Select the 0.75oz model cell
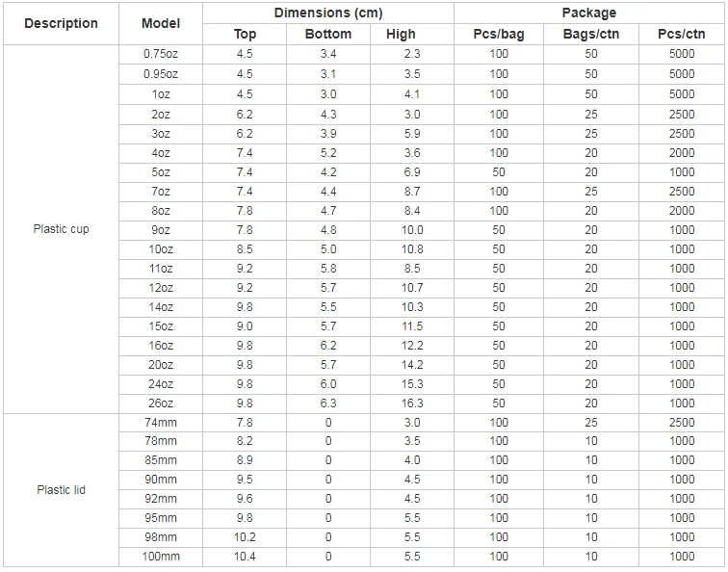 [161, 54]
